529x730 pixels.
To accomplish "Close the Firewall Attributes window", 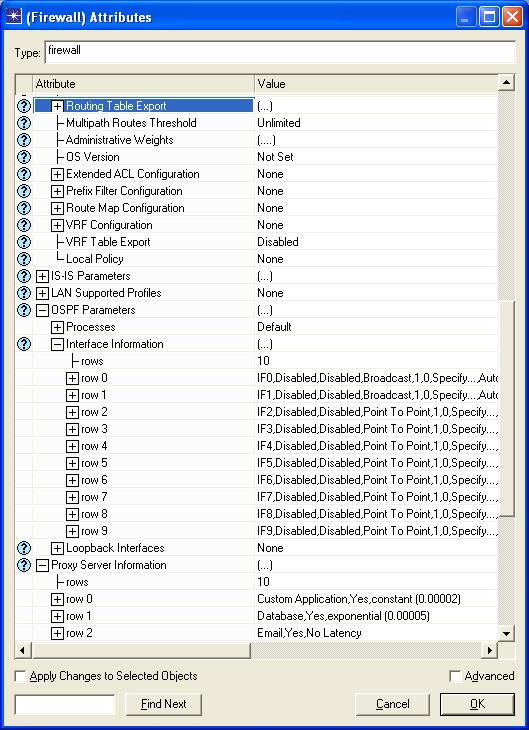I will (512, 17).
